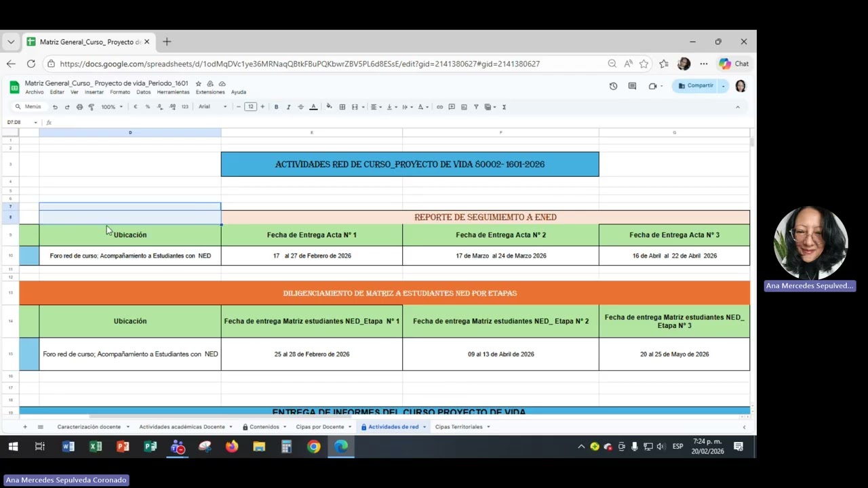This screenshot has height=488, width=868.
Task: Apply currency format with the euro icon
Action: point(136,107)
